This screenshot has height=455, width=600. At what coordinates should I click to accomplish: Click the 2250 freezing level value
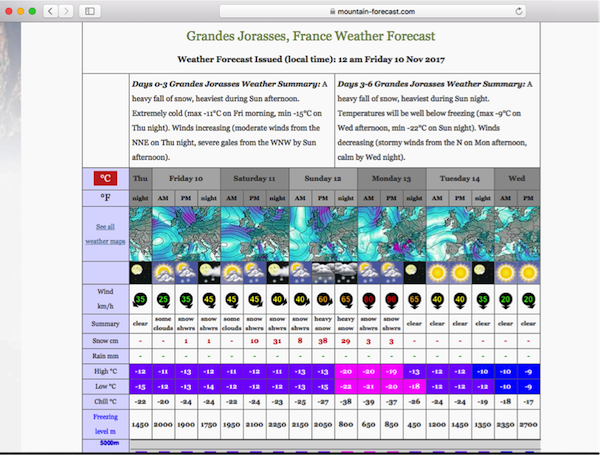pos(277,424)
